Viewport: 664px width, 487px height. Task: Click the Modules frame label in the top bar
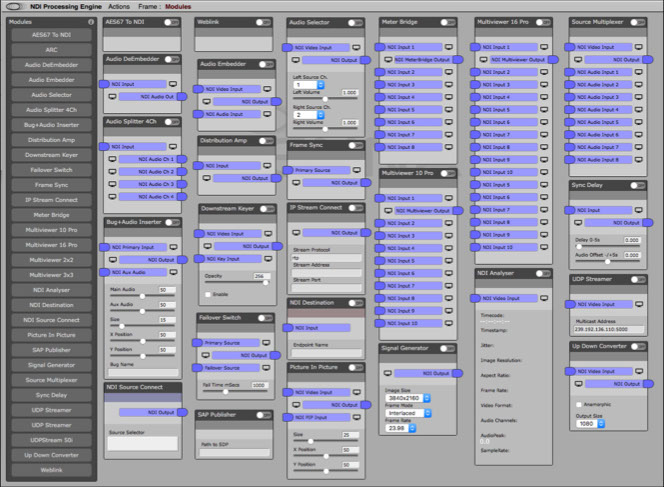click(x=178, y=6)
